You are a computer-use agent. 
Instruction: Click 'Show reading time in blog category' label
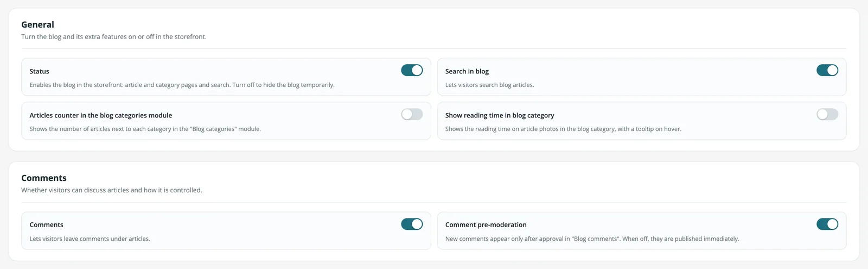500,115
